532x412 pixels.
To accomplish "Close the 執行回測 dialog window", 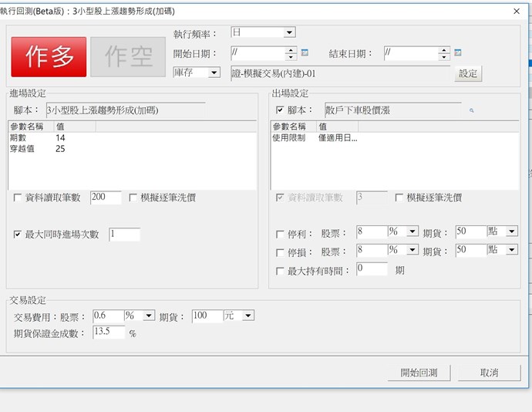I will click(516, 11).
